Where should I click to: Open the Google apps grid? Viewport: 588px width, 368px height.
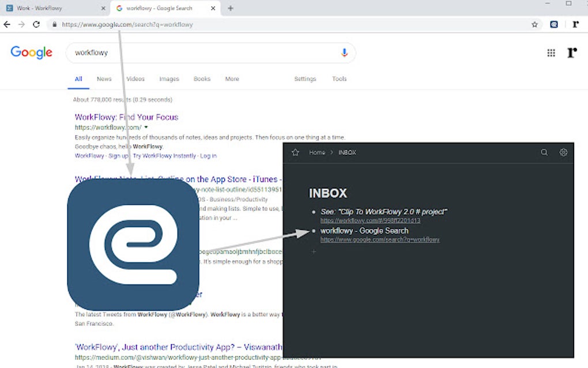click(x=551, y=52)
